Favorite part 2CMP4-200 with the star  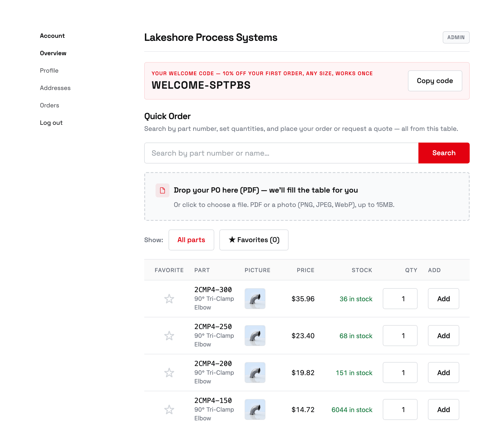tap(169, 373)
